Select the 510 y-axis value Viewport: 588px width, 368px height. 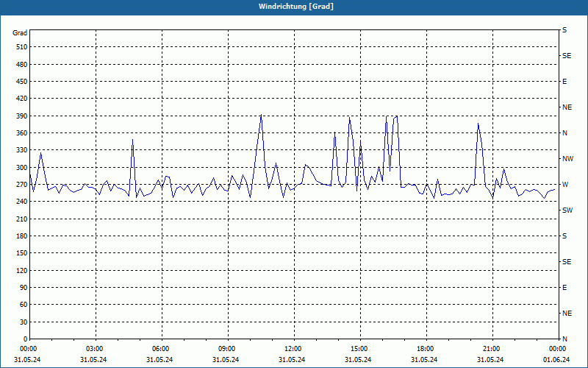pos(22,47)
